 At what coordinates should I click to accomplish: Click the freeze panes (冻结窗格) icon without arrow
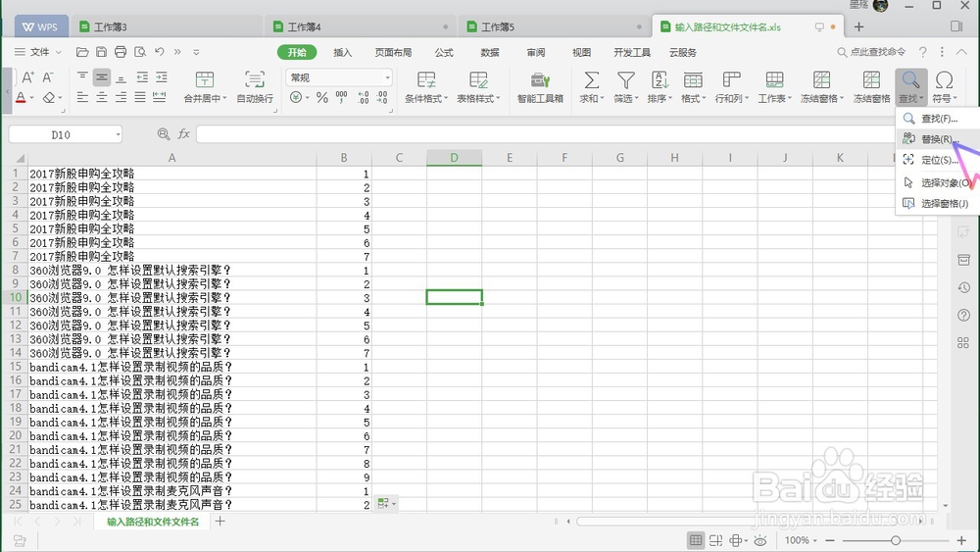871,87
